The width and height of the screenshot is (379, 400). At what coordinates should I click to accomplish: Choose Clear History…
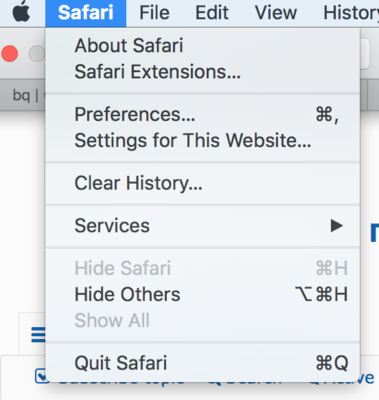click(203, 183)
